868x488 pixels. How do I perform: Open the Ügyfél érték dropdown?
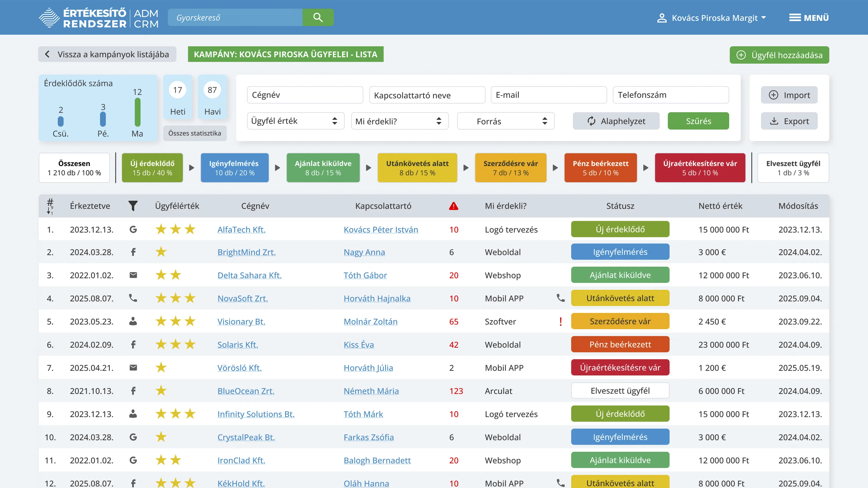coord(295,121)
